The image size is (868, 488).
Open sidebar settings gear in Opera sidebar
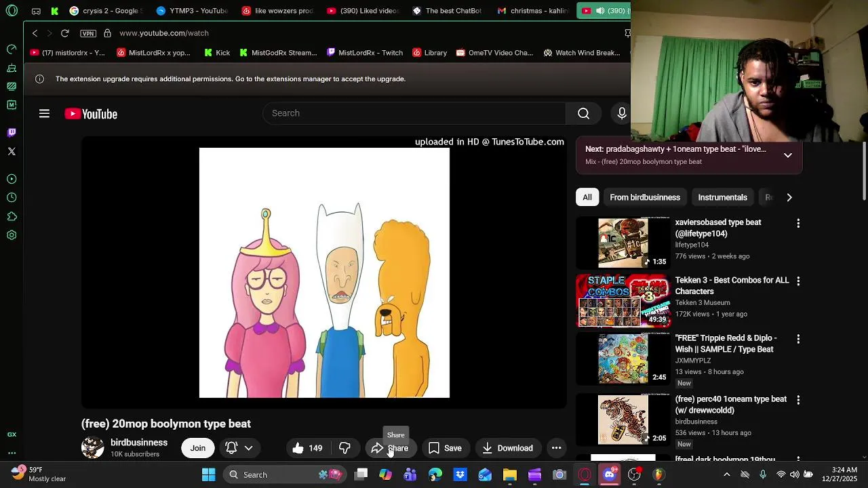(12, 235)
